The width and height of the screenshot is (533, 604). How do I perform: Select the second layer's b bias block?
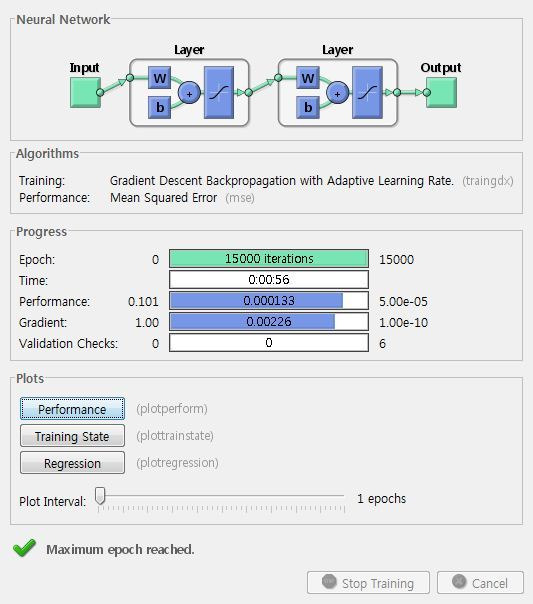coord(308,107)
